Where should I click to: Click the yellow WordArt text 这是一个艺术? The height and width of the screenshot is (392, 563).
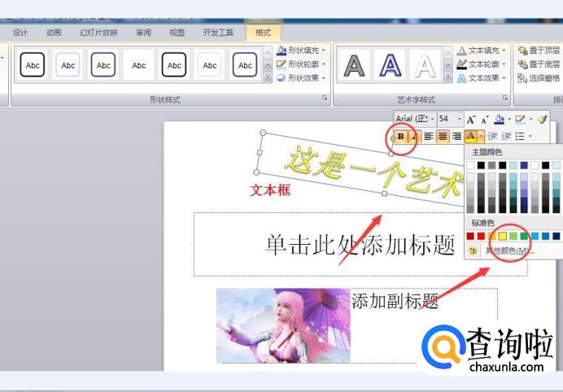(x=373, y=172)
